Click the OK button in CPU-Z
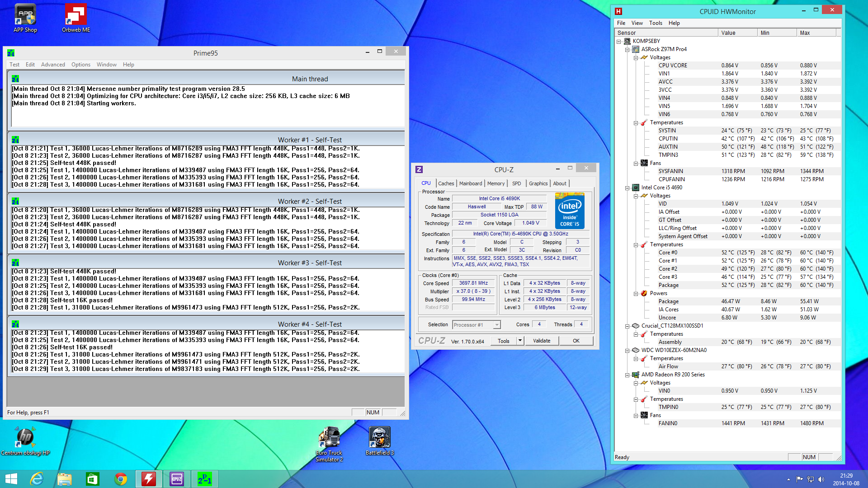 pos(576,341)
